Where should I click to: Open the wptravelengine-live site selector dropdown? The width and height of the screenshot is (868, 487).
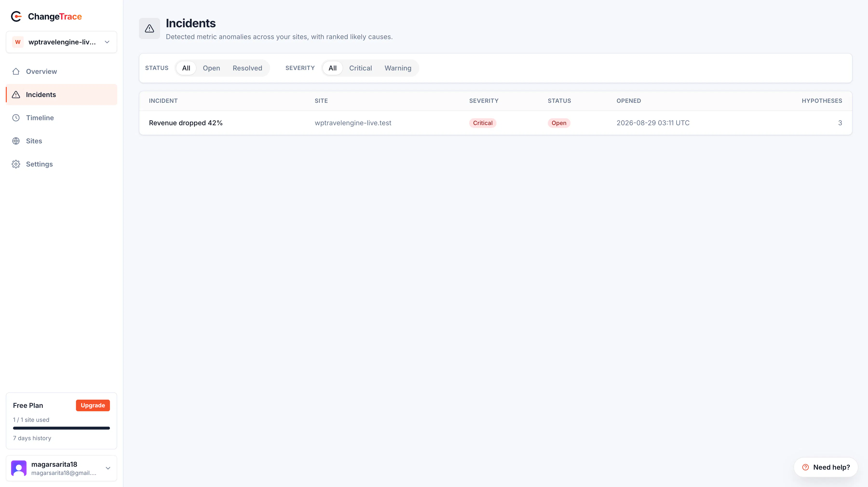(61, 42)
